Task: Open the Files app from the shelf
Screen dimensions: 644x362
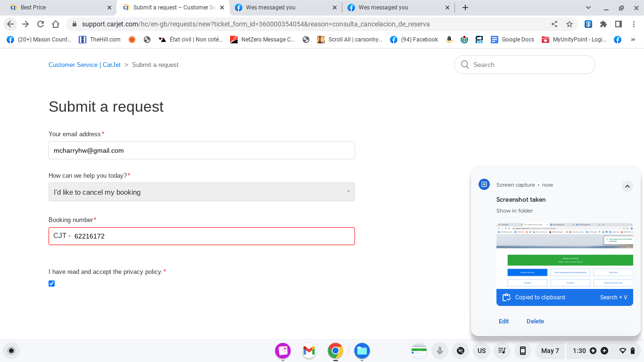Action: click(x=362, y=351)
